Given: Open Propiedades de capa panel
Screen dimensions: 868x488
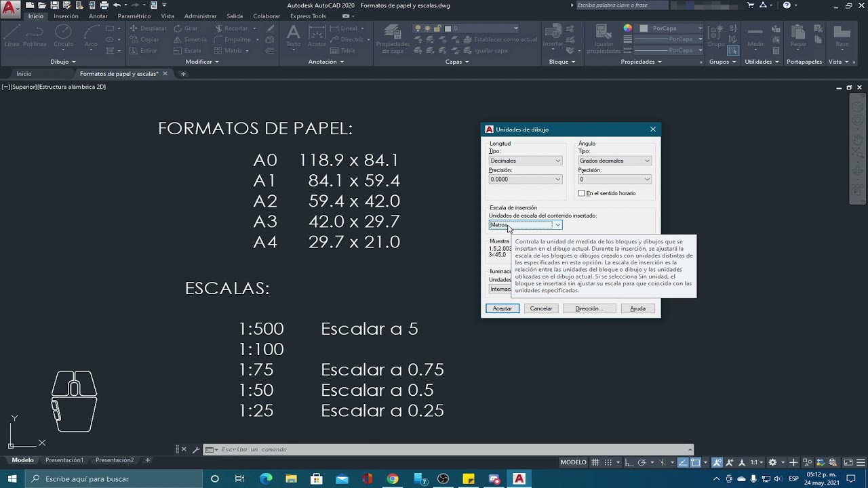Looking at the screenshot, I should [392, 38].
